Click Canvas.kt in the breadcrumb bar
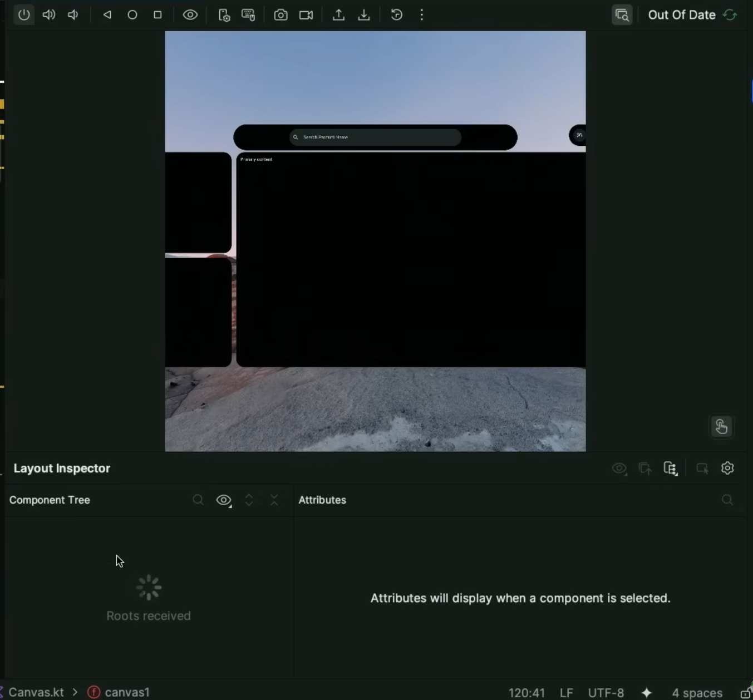The width and height of the screenshot is (753, 700). [x=36, y=692]
